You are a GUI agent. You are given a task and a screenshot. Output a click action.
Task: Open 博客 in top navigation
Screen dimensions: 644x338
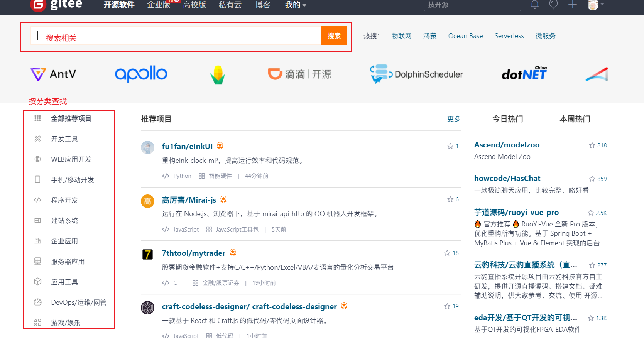click(263, 5)
